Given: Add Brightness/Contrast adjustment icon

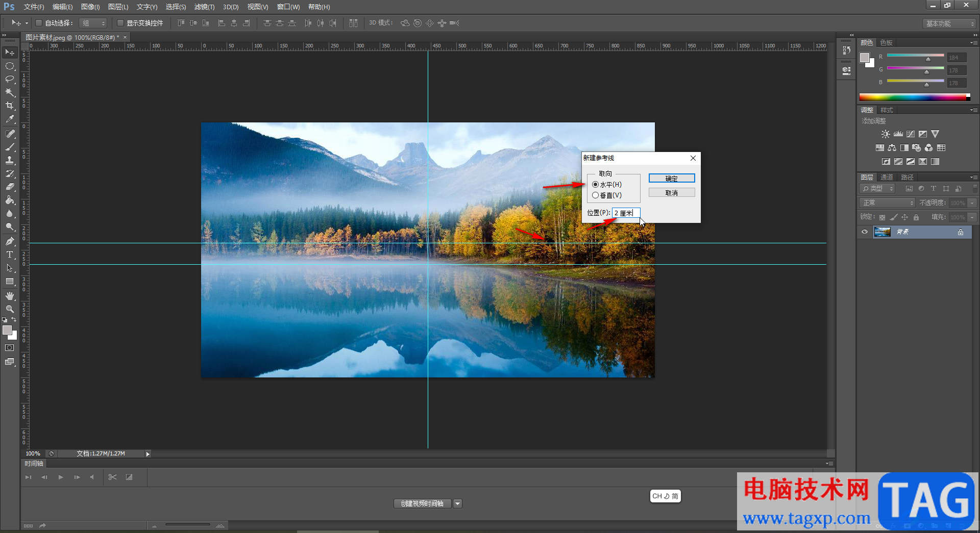Looking at the screenshot, I should 886,134.
